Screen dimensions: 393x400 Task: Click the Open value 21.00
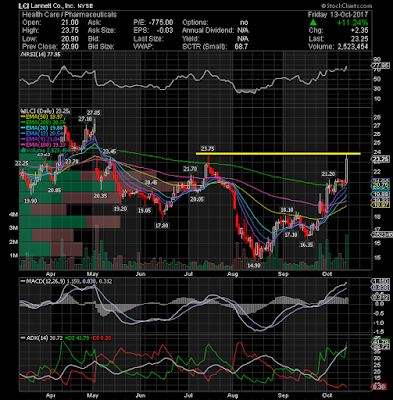[70, 22]
